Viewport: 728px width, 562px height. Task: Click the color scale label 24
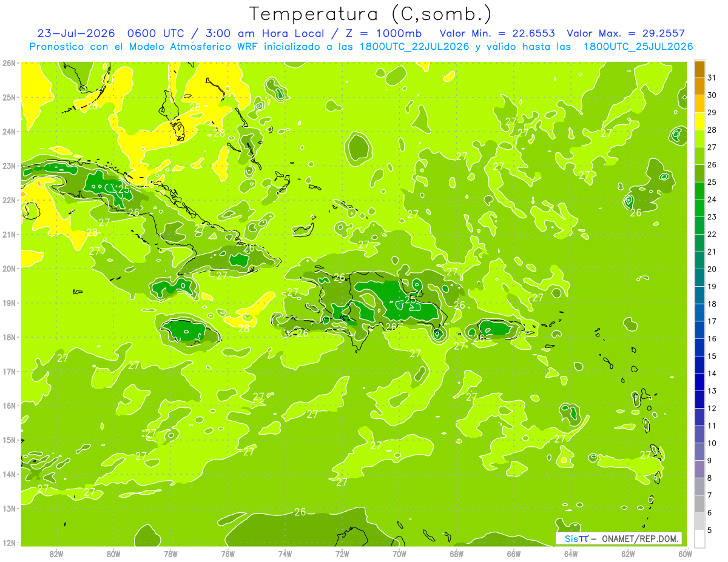(x=712, y=199)
